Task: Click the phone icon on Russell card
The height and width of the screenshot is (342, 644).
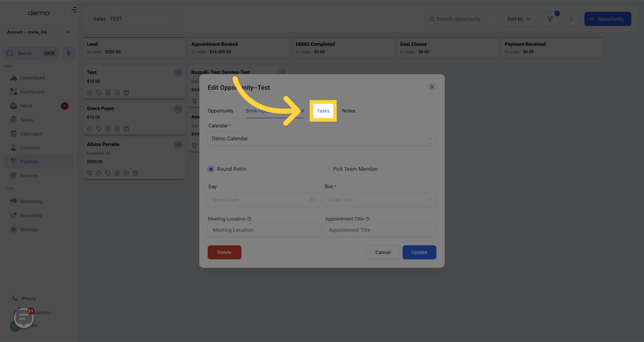Action: tap(194, 101)
